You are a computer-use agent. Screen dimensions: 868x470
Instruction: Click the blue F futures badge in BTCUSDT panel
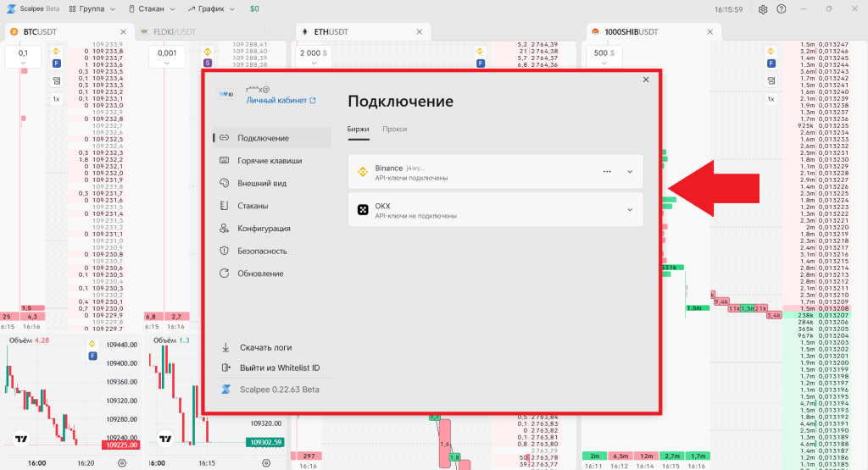[56, 64]
